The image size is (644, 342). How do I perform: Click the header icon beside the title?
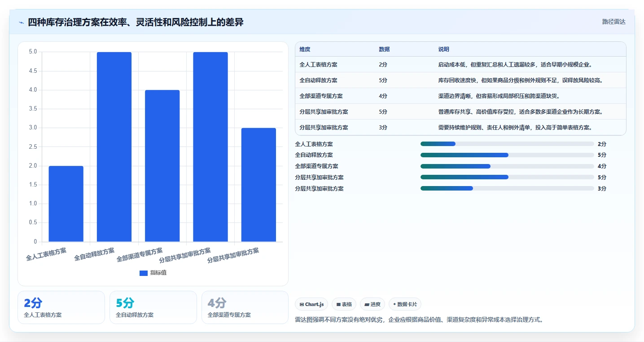(21, 22)
